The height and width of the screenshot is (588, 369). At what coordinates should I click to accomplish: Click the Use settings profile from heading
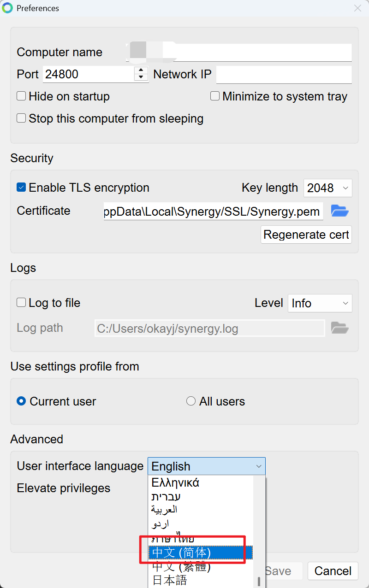coord(75,366)
